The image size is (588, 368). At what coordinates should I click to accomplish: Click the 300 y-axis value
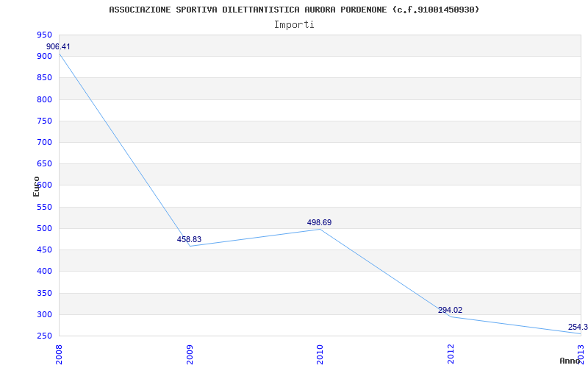point(44,315)
